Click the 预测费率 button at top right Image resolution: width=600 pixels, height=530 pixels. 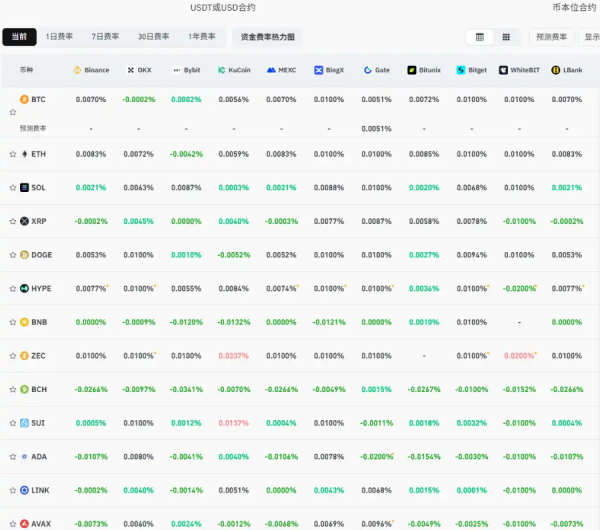pyautogui.click(x=551, y=37)
